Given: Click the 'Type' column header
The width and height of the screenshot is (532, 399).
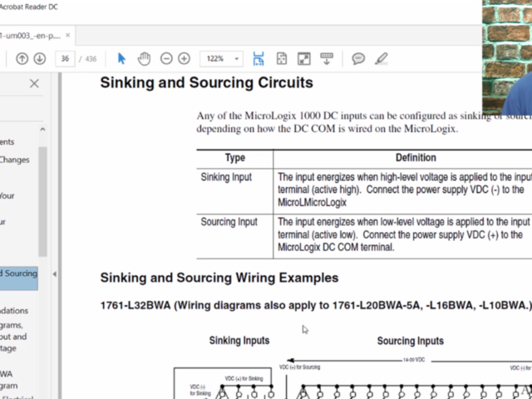Looking at the screenshot, I should coord(234,158).
